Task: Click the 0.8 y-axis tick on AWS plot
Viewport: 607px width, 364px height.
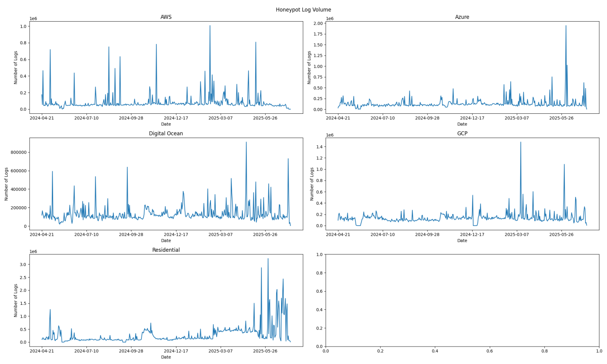Action: [23, 43]
